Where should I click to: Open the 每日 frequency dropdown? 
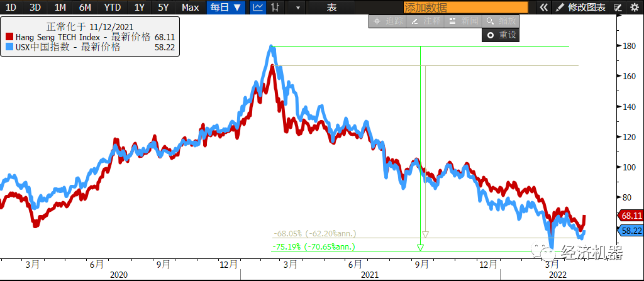(x=226, y=8)
